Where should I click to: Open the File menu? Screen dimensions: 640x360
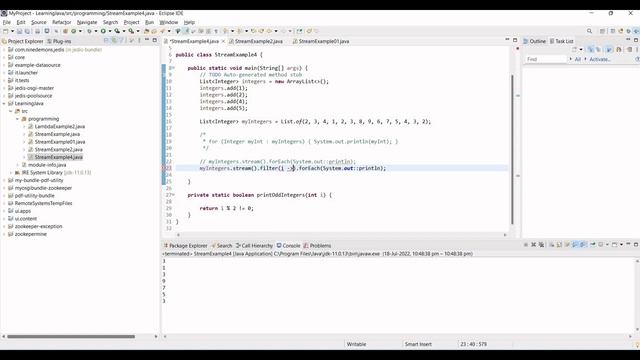pos(7,22)
